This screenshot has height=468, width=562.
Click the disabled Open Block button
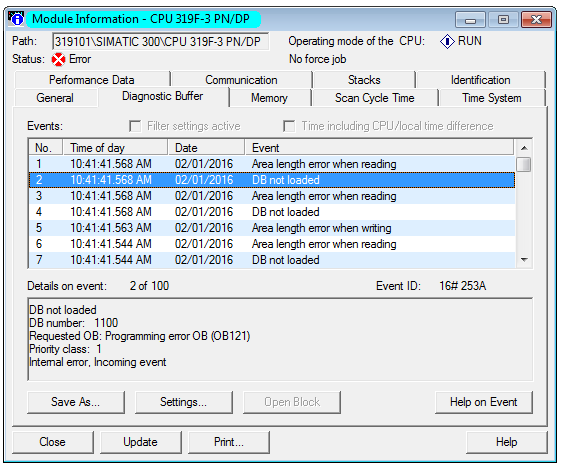click(x=292, y=402)
